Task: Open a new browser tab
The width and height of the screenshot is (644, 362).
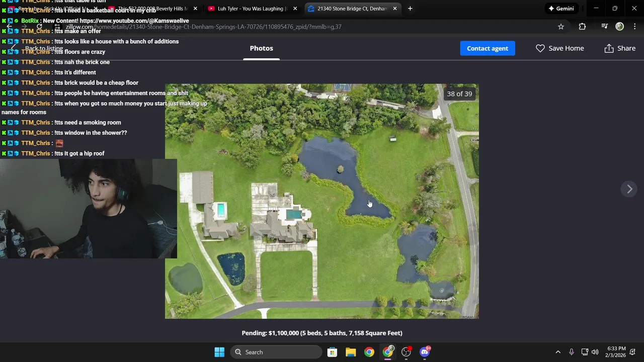Action: click(x=410, y=9)
